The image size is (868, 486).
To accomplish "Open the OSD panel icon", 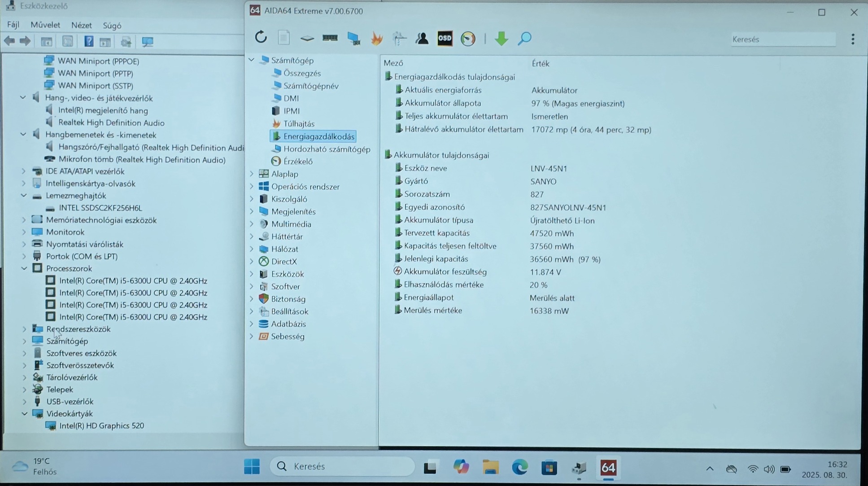I will pos(445,39).
